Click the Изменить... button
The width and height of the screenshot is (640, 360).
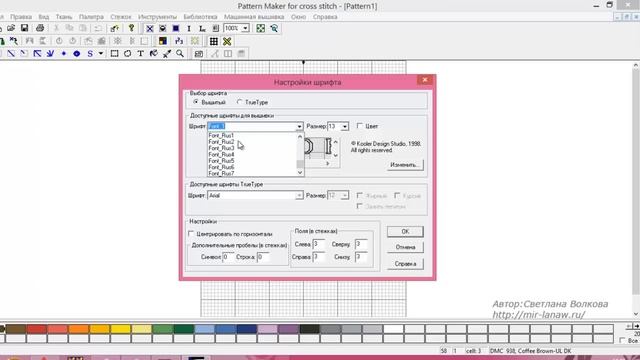[x=405, y=165]
